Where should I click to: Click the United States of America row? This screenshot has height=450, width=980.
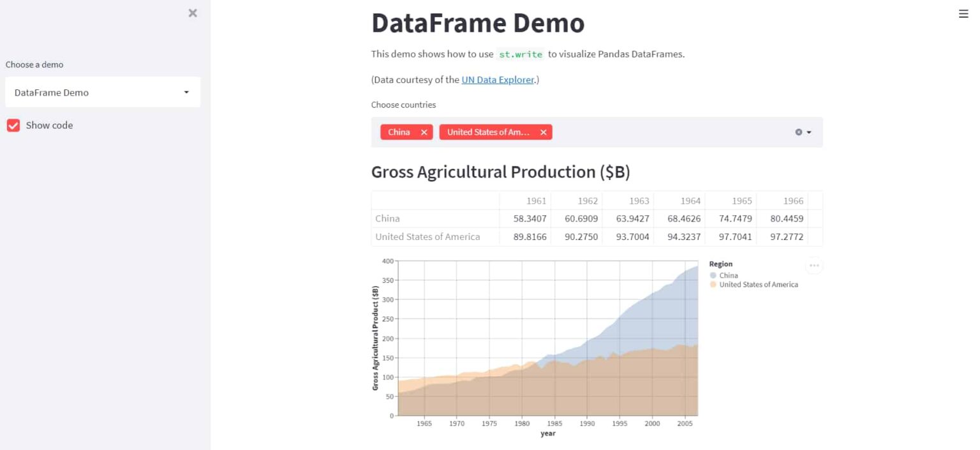[x=427, y=237]
